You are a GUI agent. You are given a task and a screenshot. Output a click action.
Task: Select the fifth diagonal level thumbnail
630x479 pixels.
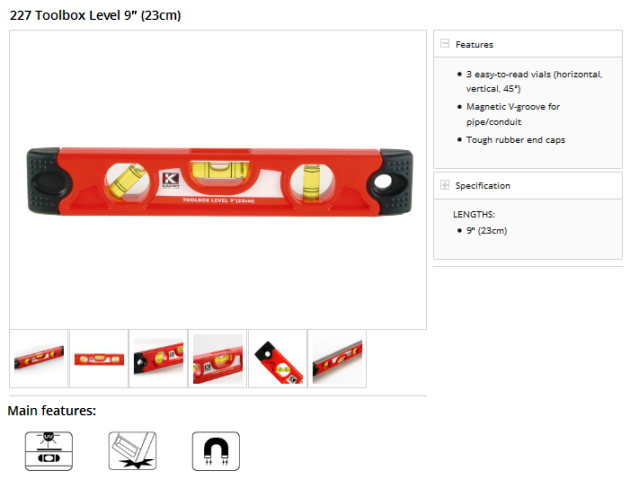pyautogui.click(x=278, y=358)
